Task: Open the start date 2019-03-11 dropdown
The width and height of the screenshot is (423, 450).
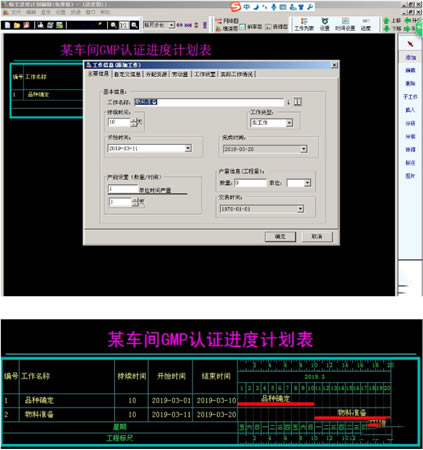Action: click(x=188, y=148)
